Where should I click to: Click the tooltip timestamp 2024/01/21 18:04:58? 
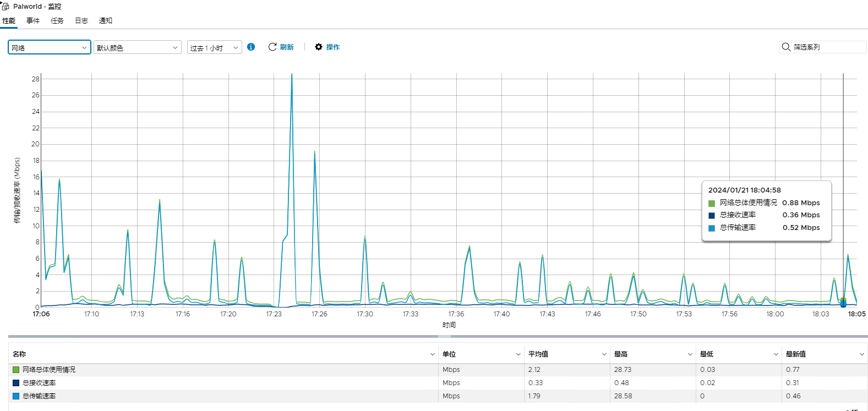(744, 190)
